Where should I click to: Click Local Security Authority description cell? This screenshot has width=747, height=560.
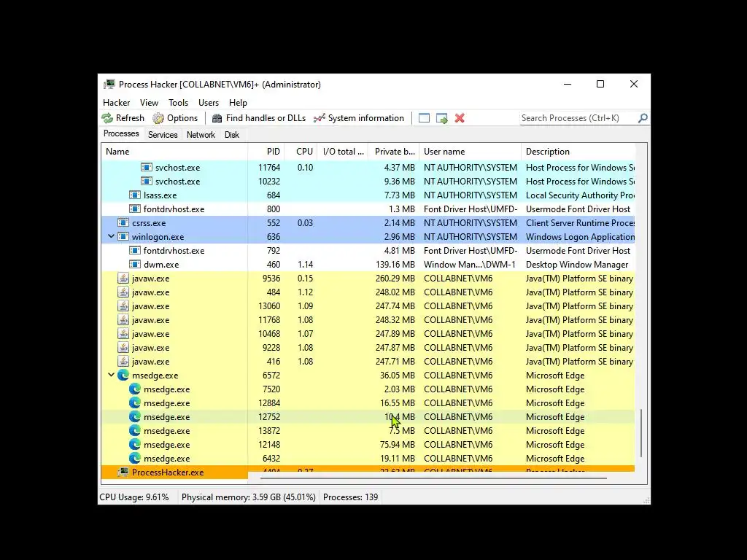(580, 195)
